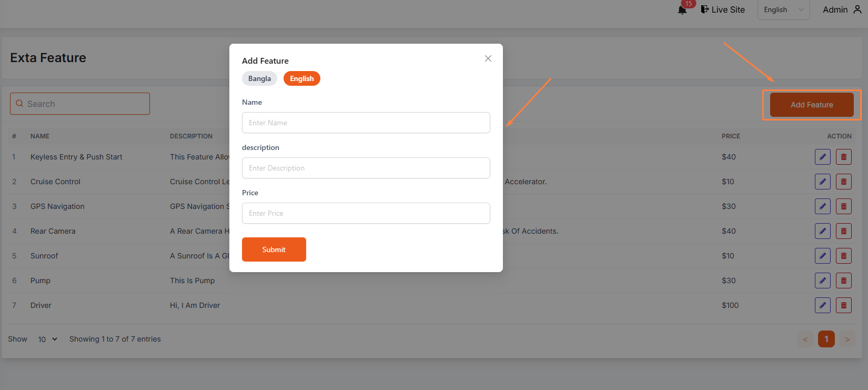Screen dimensions: 868x390
Task: Delete the Rear Camera feature
Action: (x=843, y=231)
